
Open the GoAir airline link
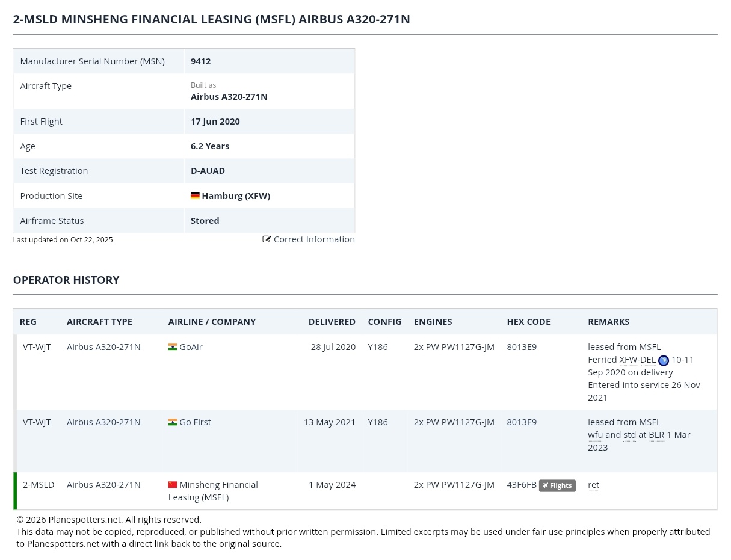click(191, 347)
